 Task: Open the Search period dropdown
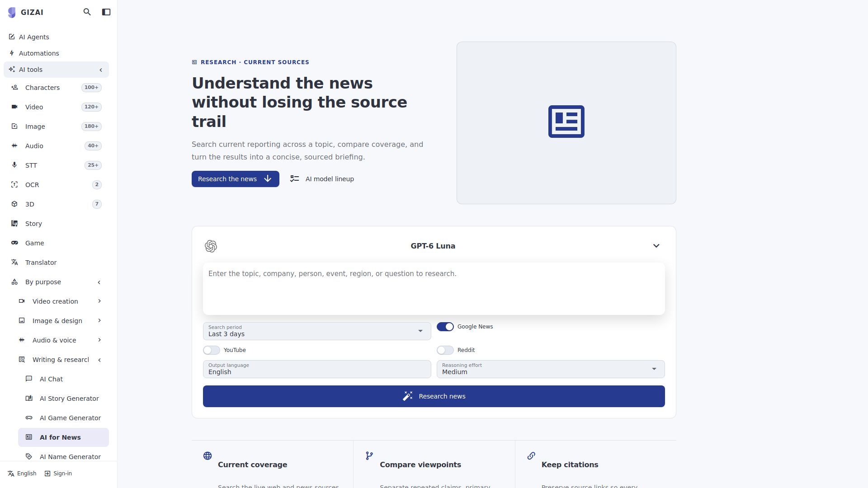pyautogui.click(x=317, y=331)
